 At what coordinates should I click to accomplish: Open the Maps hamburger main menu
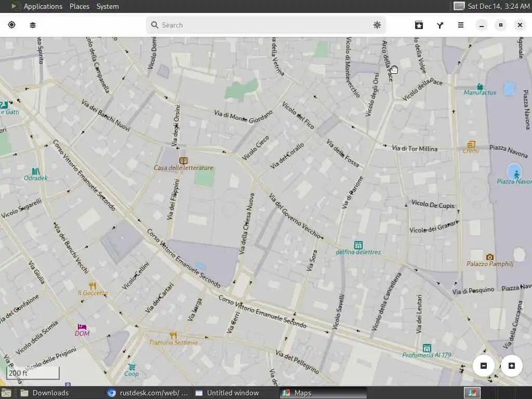(x=460, y=25)
